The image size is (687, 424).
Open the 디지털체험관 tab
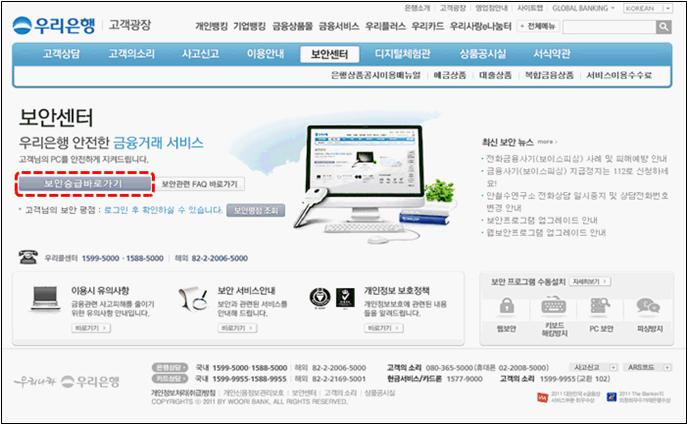[403, 54]
